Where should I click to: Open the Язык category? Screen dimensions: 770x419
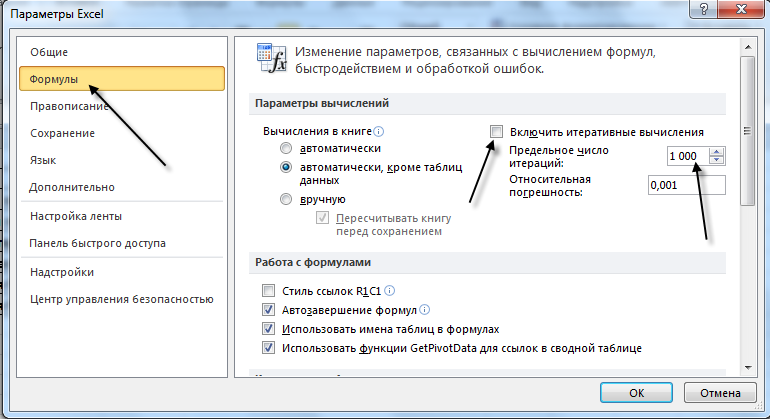tap(43, 160)
